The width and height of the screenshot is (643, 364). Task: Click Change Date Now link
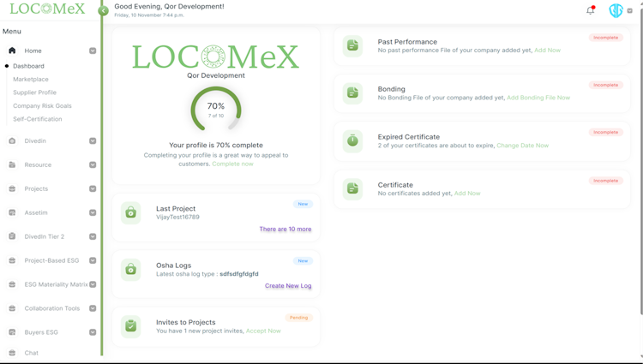pos(522,146)
